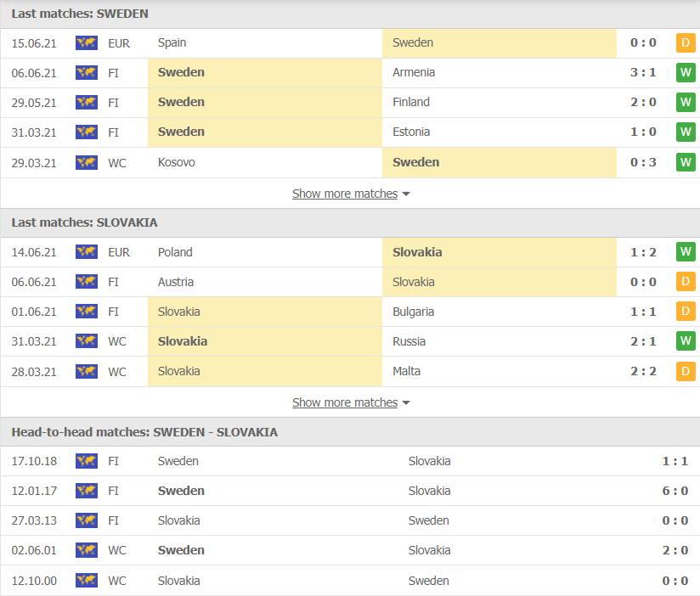The image size is (700, 596).
Task: Expand Show more matches under Slovakia
Action: pos(345,402)
